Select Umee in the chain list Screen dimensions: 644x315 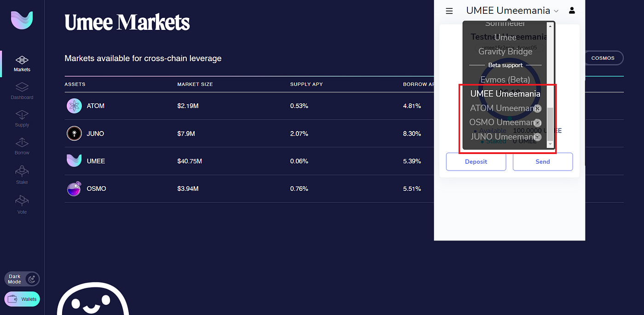tap(505, 38)
